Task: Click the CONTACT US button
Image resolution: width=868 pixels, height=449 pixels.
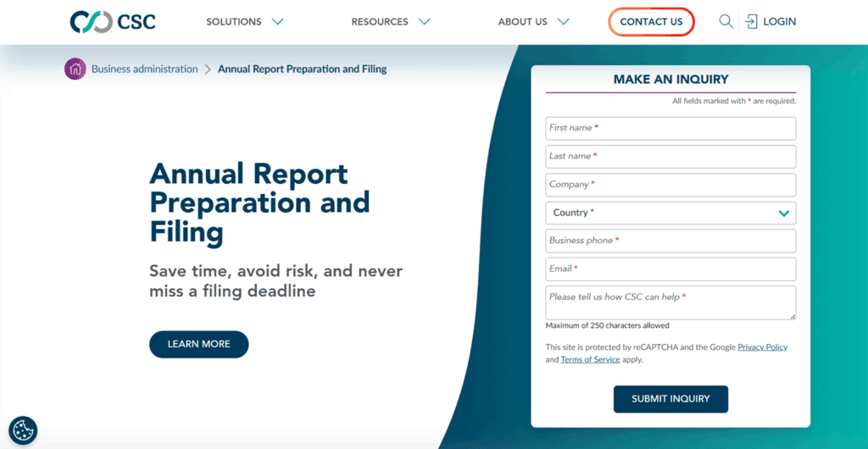Action: pos(652,22)
